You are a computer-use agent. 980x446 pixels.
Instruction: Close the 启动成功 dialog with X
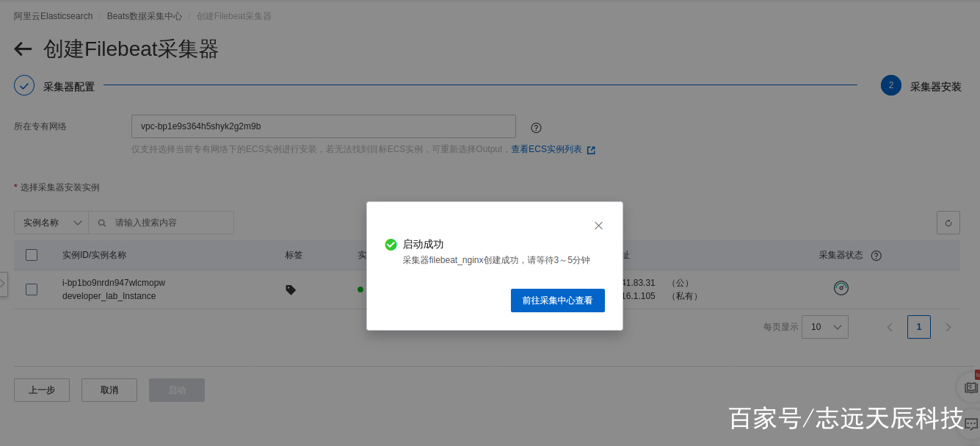(x=598, y=226)
